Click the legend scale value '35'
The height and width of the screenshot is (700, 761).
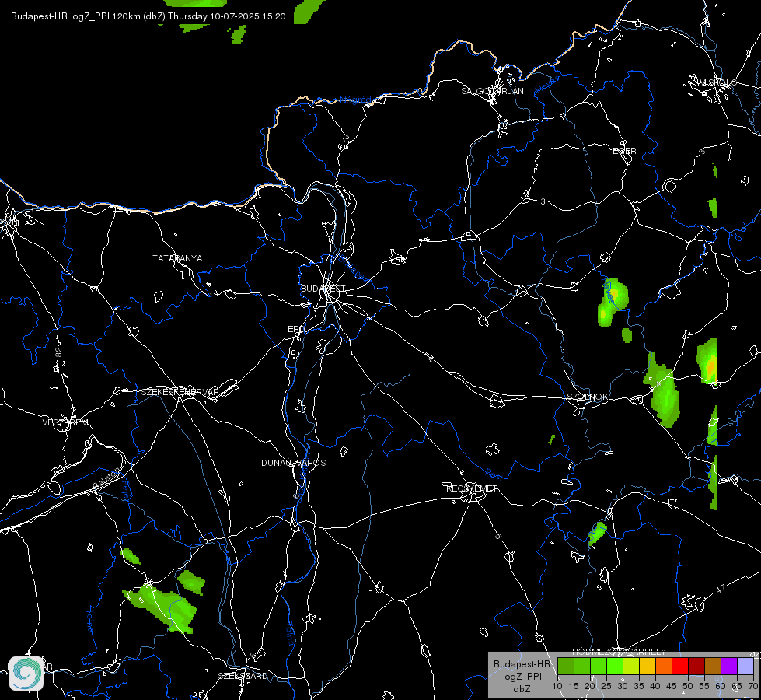[639, 687]
